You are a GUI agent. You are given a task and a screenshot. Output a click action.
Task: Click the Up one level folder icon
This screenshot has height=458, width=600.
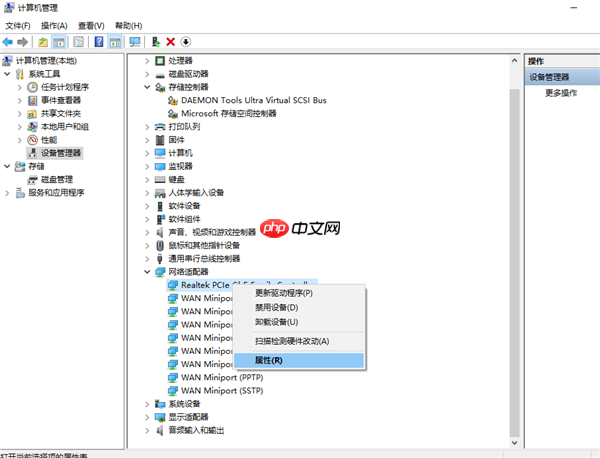(x=43, y=42)
